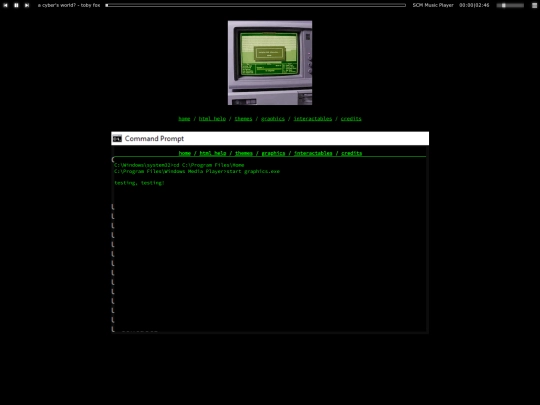Click the Command Prompt window icon
The image size is (540, 405).
(x=117, y=138)
